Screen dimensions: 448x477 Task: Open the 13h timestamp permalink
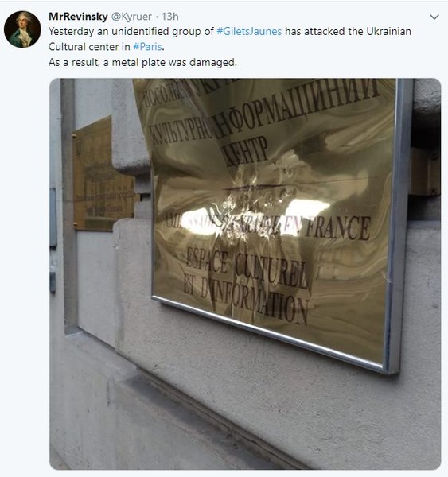click(x=170, y=17)
